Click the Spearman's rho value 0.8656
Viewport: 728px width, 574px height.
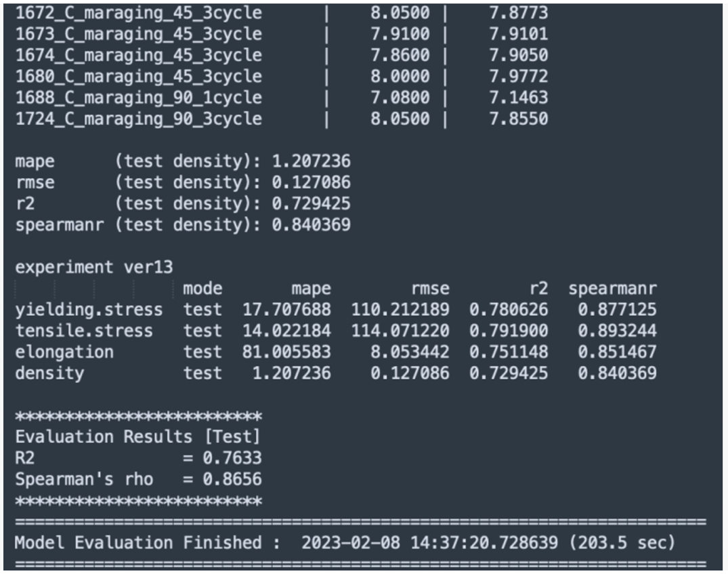[x=232, y=480]
